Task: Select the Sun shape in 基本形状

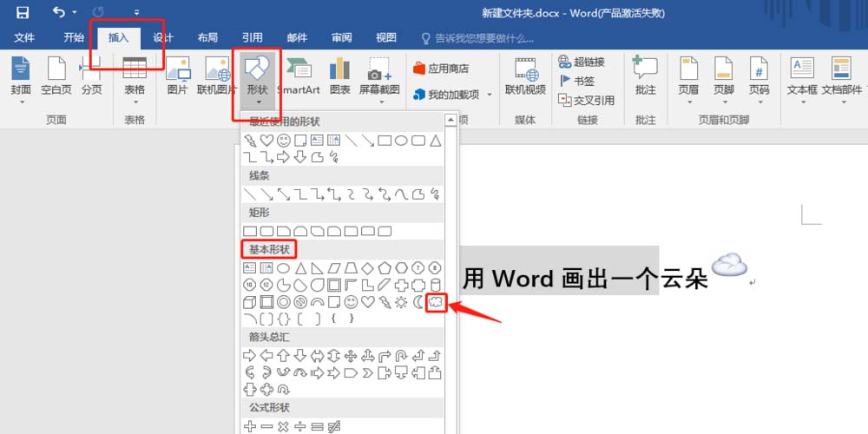Action: pyautogui.click(x=401, y=302)
